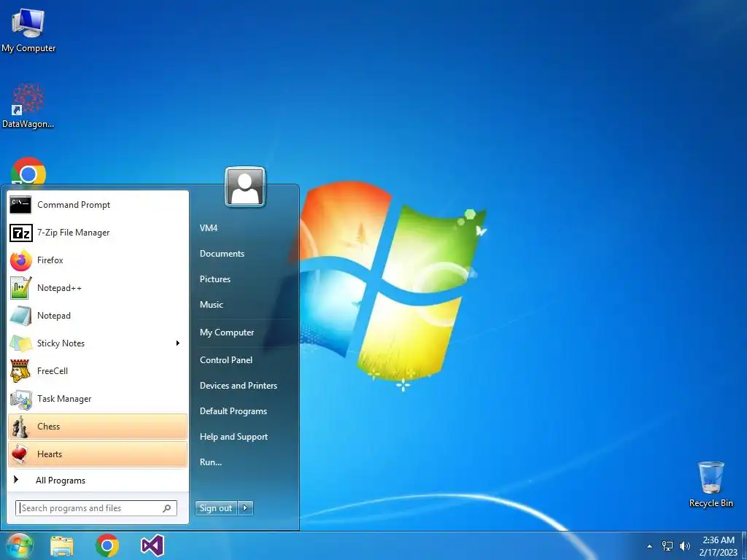Launch Notepad++ icon in the program list
This screenshot has width=747, height=560.
pos(20,288)
